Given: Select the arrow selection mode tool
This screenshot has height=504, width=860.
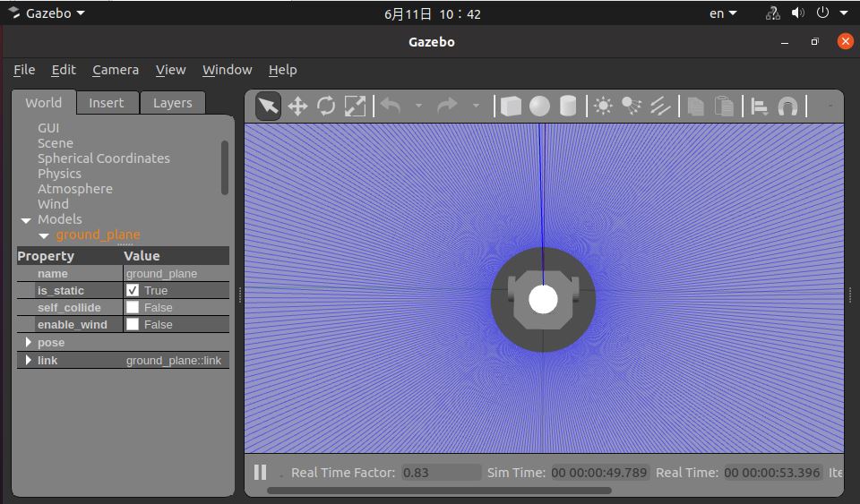Looking at the screenshot, I should (x=268, y=106).
